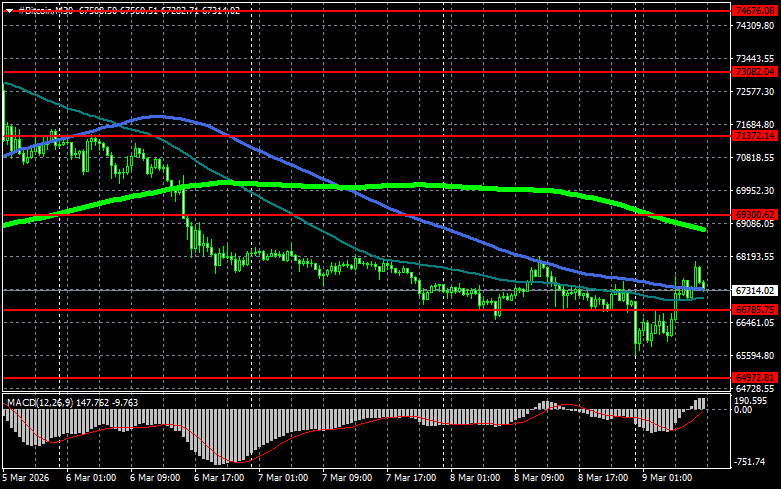The image size is (781, 489).
Task: Click the 190.595 MACD scale value
Action: point(751,401)
